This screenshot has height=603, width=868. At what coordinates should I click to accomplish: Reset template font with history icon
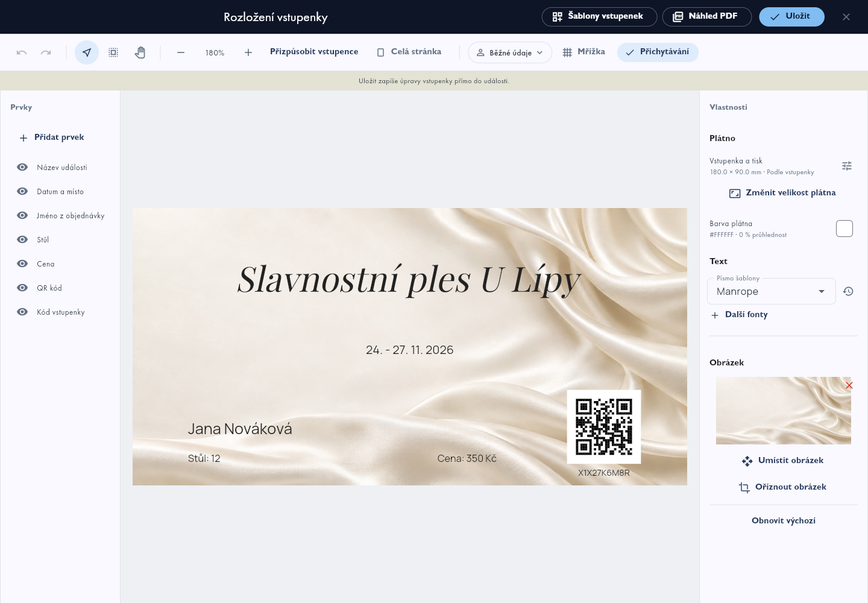[x=848, y=291]
